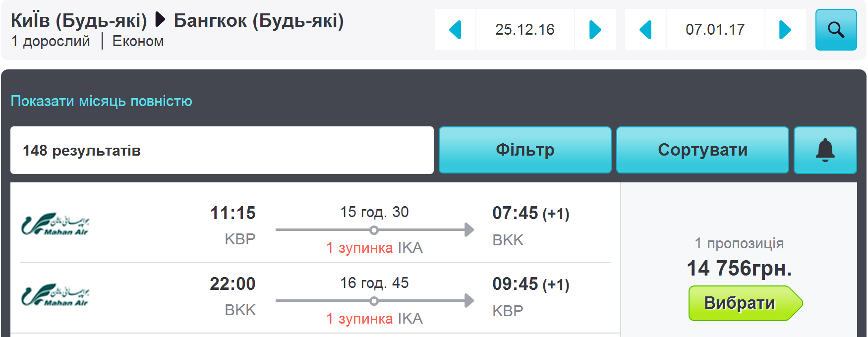Click the return flight 1 зупинка IKA info

(374, 319)
